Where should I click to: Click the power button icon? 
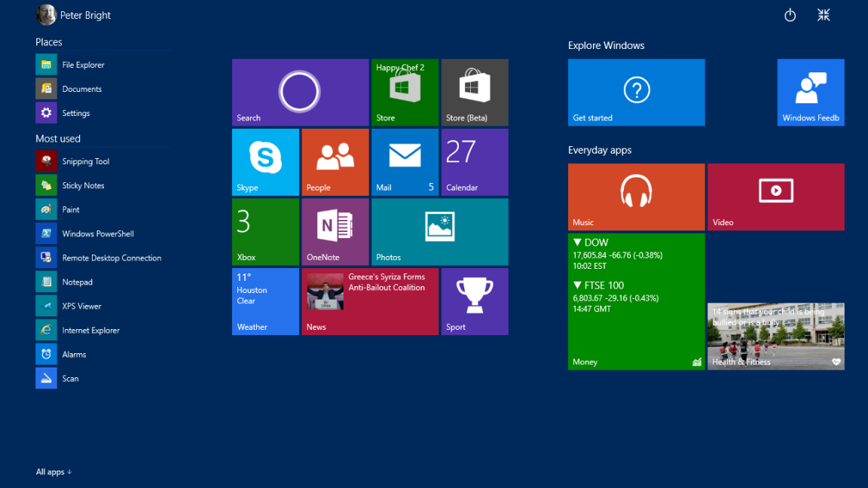[x=790, y=15]
